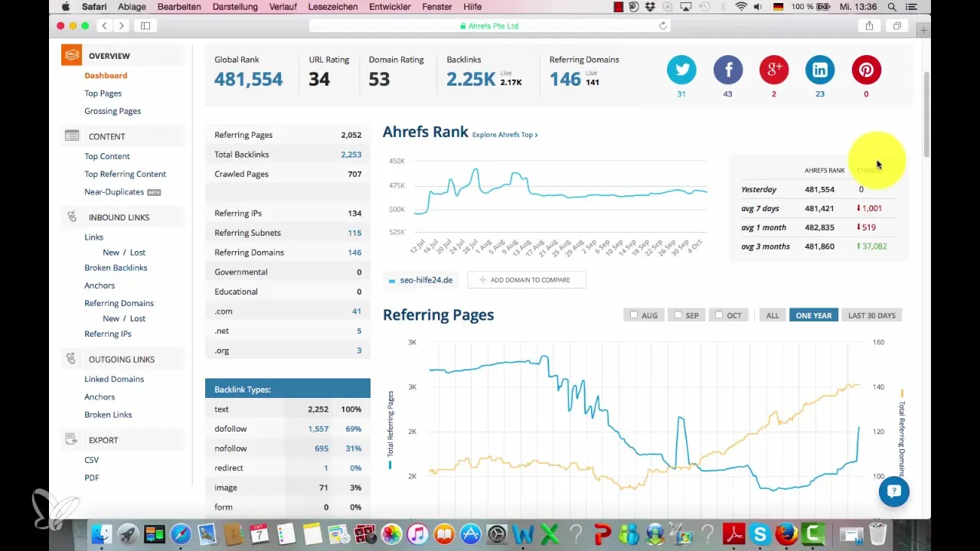Click the Overview layers icon in sidebar
The image size is (980, 551).
tap(72, 55)
